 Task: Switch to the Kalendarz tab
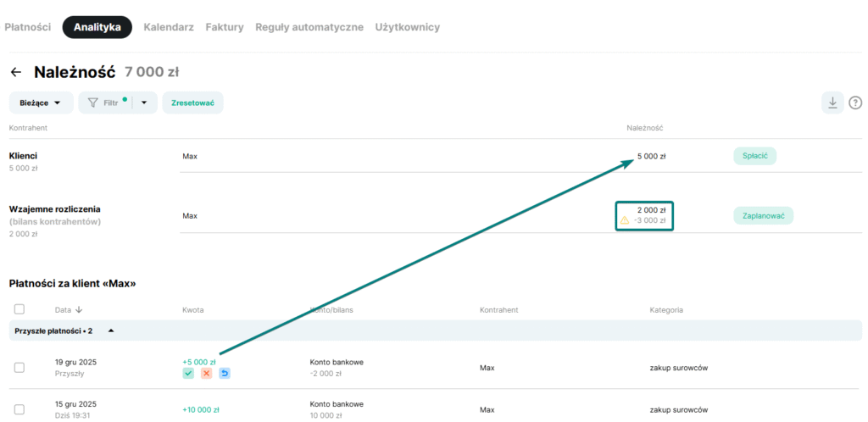point(169,27)
